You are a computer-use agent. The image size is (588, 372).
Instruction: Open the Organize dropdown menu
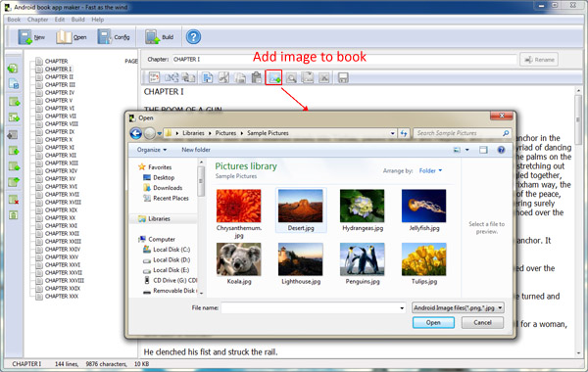pyautogui.click(x=152, y=150)
